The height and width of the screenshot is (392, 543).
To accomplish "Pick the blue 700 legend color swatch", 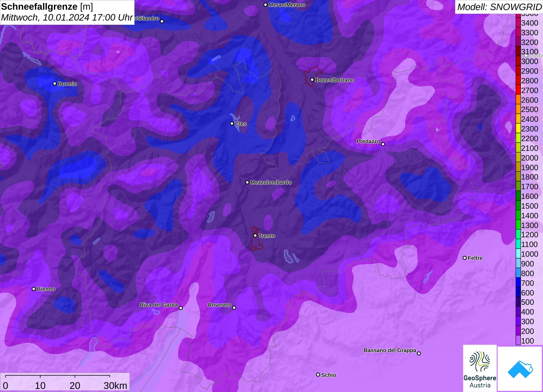I will 518,283.
